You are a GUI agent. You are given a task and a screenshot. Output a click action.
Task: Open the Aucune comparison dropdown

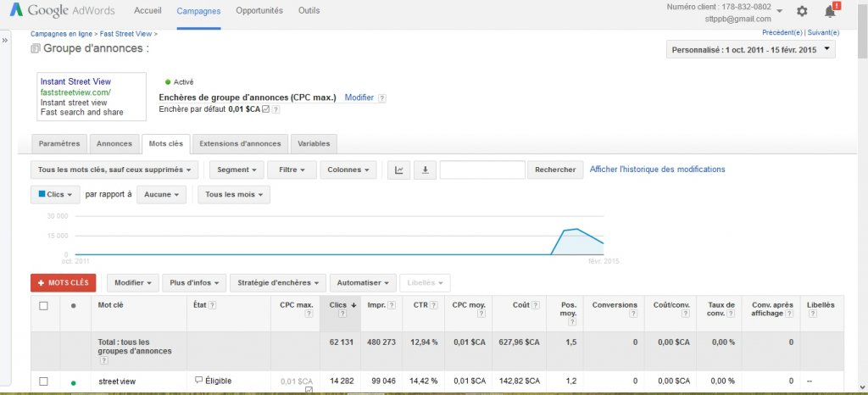click(161, 195)
